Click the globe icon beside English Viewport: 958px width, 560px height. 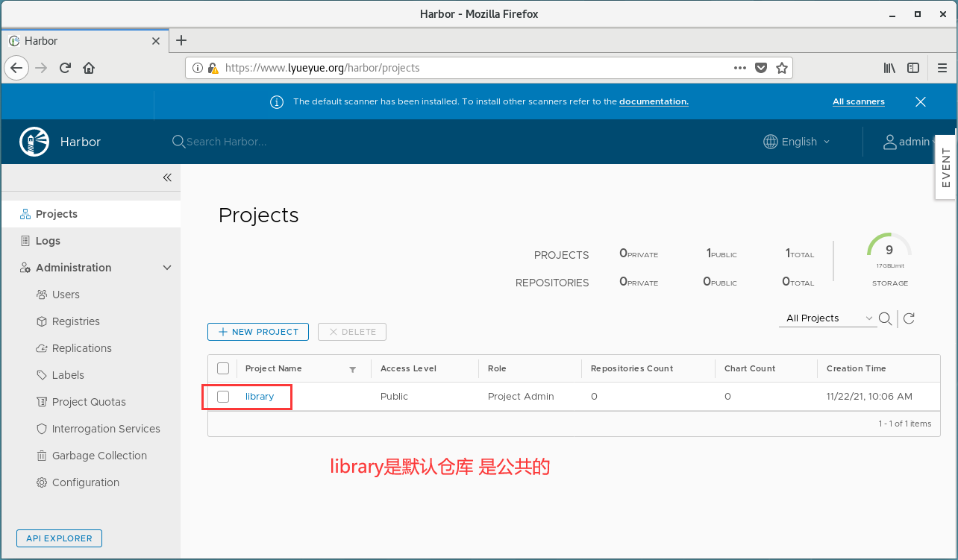[771, 142]
